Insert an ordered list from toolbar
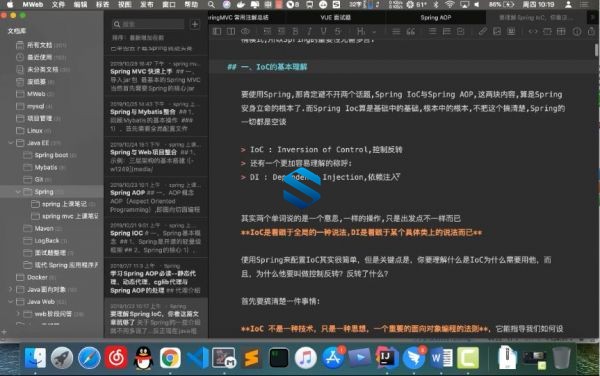Image resolution: width=600 pixels, height=376 pixels. [446, 31]
